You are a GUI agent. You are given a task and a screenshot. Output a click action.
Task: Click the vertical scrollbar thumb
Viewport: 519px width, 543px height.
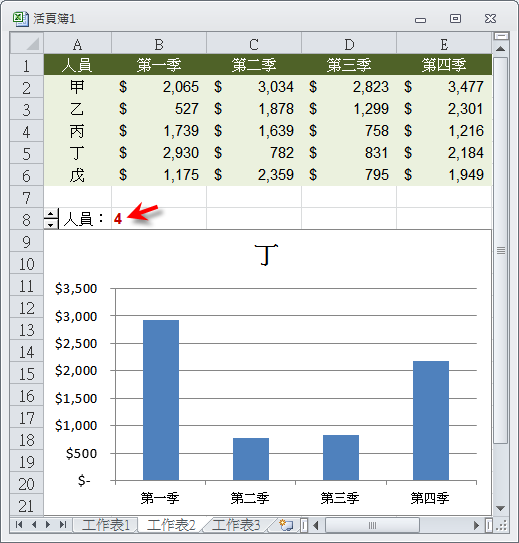[x=501, y=250]
